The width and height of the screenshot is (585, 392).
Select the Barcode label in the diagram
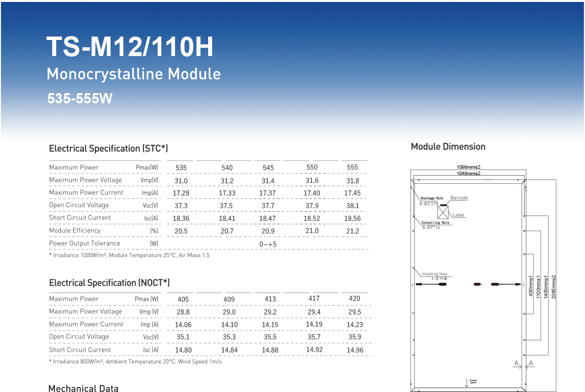(x=459, y=198)
